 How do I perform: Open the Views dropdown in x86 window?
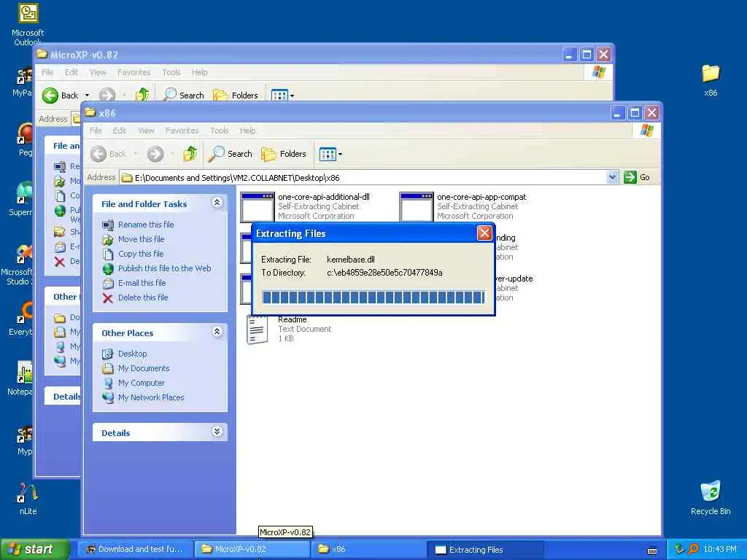point(330,154)
